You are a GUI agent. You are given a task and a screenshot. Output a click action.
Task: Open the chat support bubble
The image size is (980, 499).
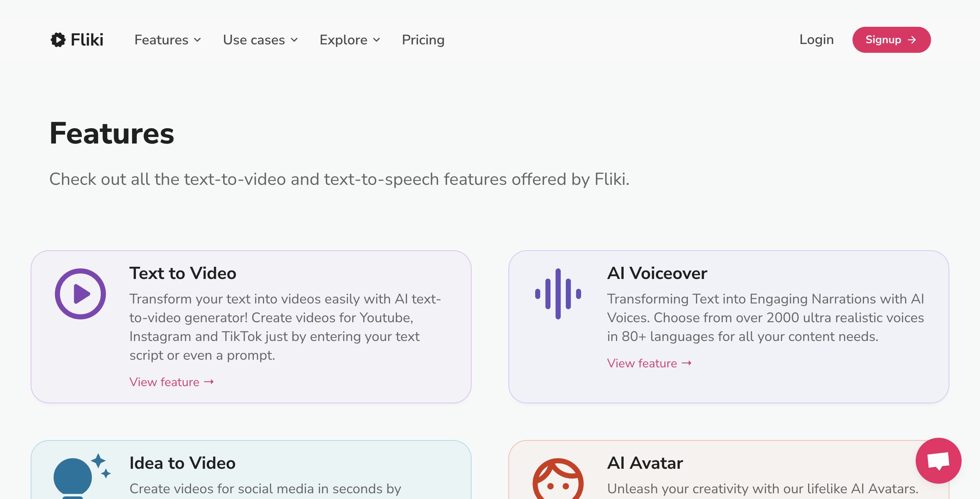[938, 461]
